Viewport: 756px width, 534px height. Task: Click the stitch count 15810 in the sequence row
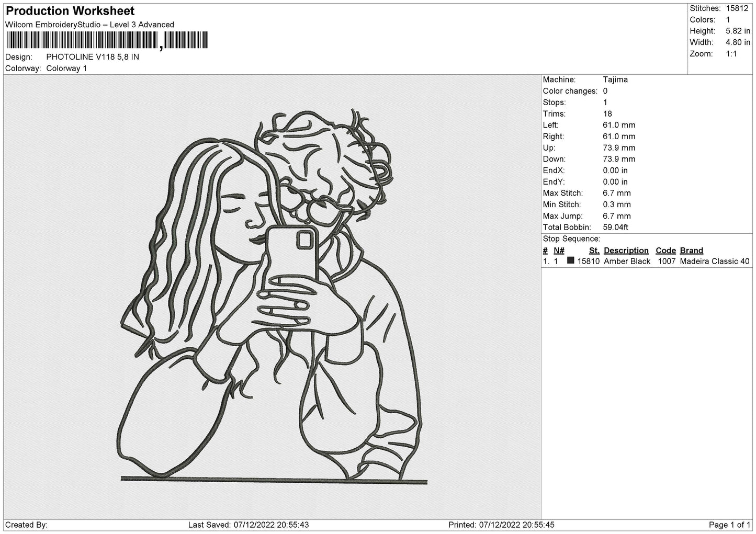coord(588,262)
